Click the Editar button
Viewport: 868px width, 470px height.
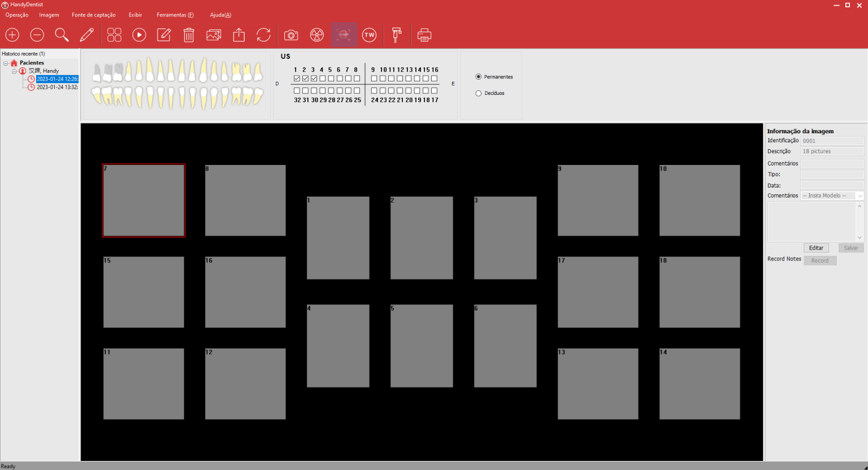tap(816, 248)
